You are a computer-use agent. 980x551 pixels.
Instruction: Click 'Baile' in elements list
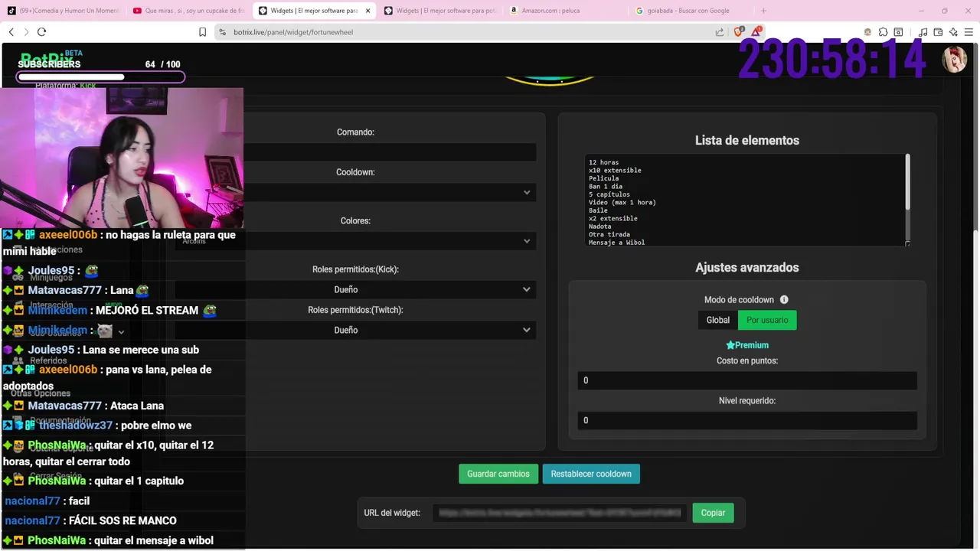pyautogui.click(x=598, y=210)
